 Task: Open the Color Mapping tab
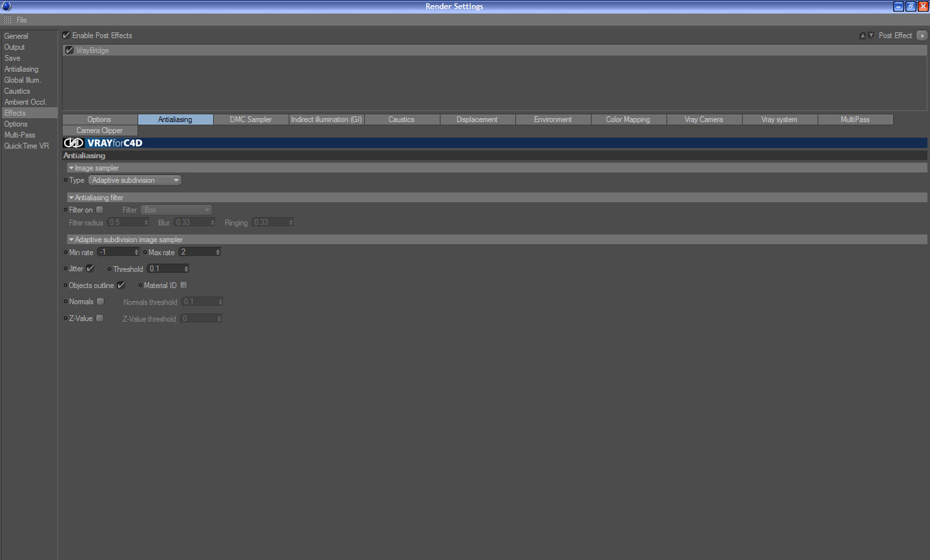pos(628,119)
